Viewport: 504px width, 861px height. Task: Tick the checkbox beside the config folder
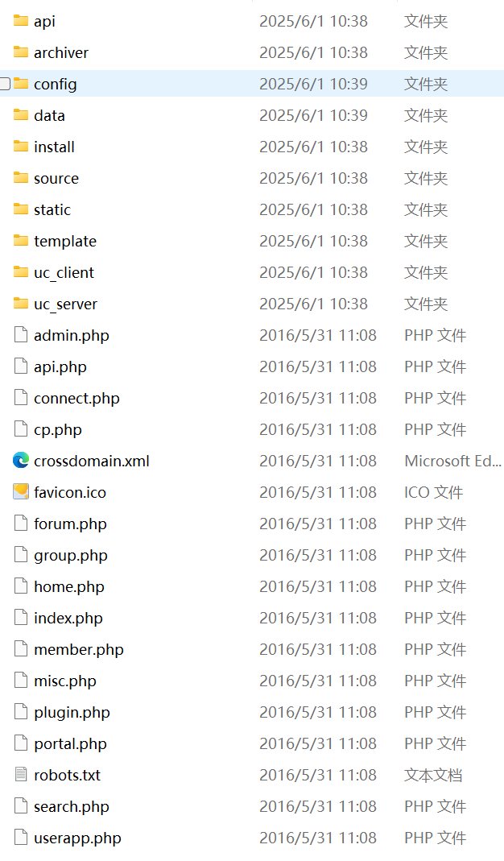click(x=5, y=84)
